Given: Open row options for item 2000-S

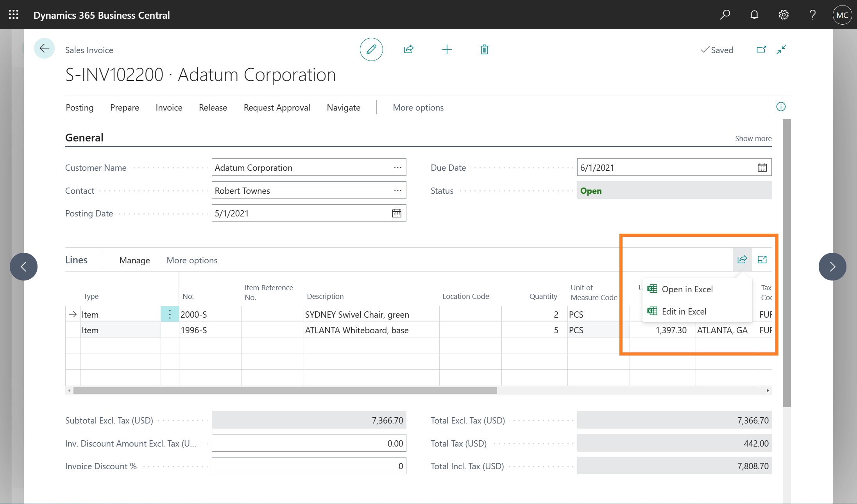Looking at the screenshot, I should point(170,314).
